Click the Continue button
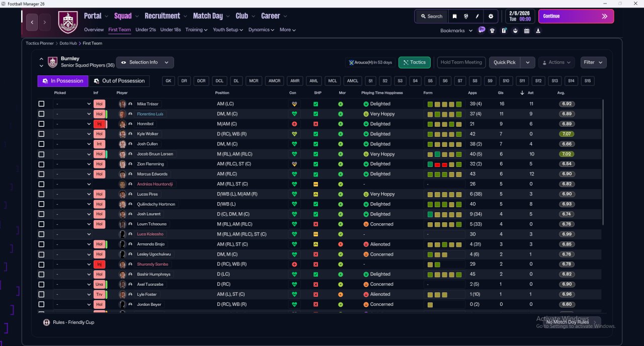Screen dimensions: 644x346 click(576, 16)
